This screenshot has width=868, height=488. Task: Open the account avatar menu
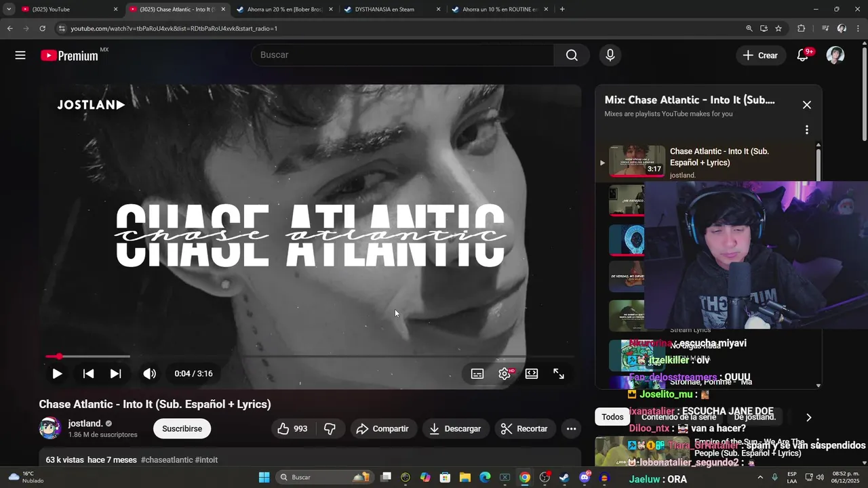click(x=835, y=56)
